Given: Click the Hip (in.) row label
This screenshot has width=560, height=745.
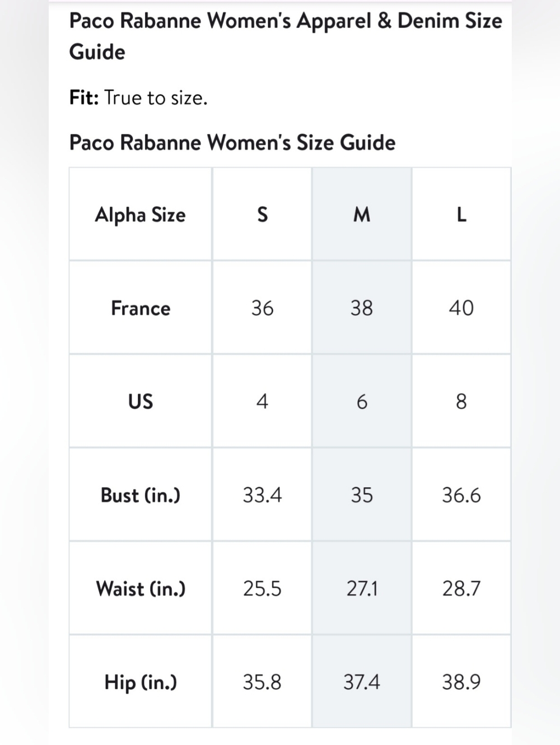Looking at the screenshot, I should (x=141, y=682).
